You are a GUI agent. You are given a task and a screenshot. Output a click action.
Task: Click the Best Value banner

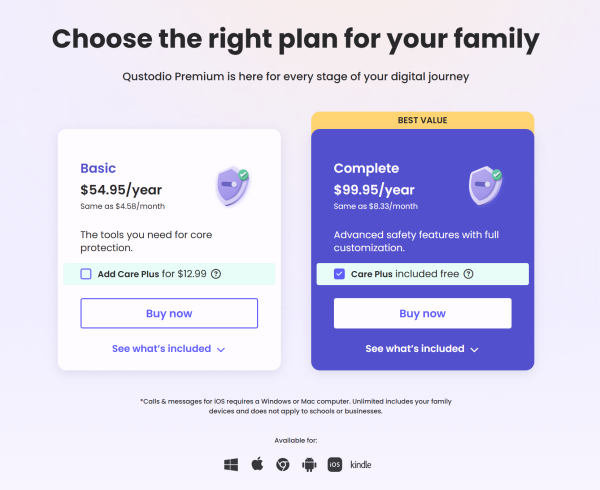[x=421, y=119]
